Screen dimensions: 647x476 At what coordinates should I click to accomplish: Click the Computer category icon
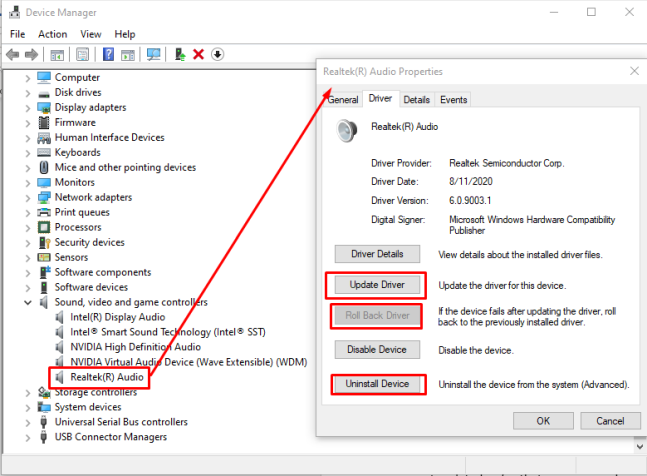(44, 77)
